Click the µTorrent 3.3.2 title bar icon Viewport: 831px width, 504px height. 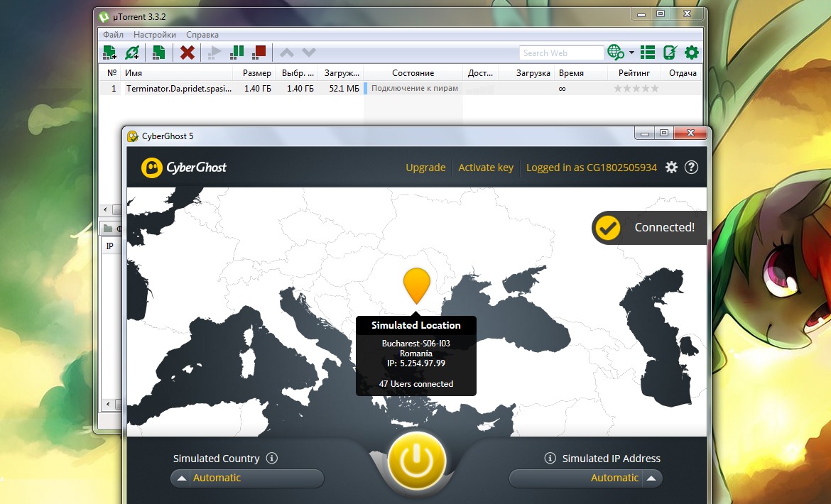pos(104,17)
